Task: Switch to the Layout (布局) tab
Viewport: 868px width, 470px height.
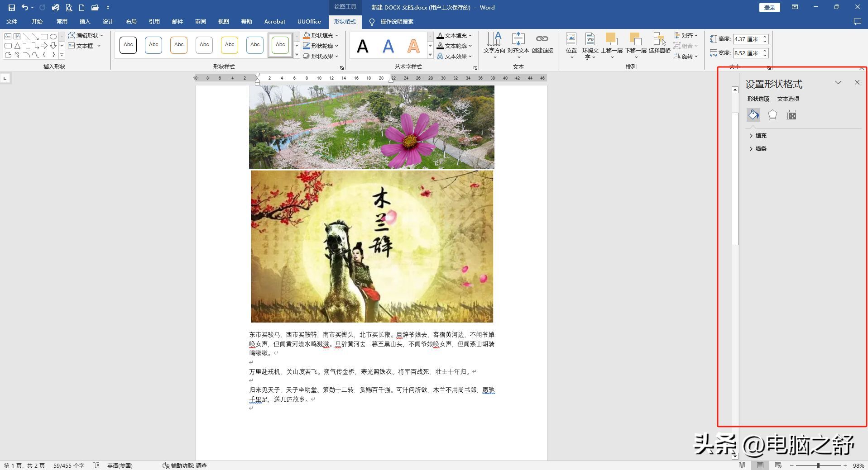Action: pyautogui.click(x=131, y=22)
